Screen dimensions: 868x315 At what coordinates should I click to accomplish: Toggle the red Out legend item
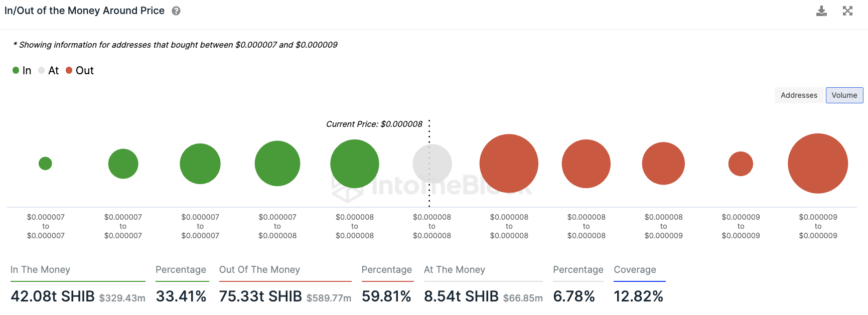tap(80, 71)
